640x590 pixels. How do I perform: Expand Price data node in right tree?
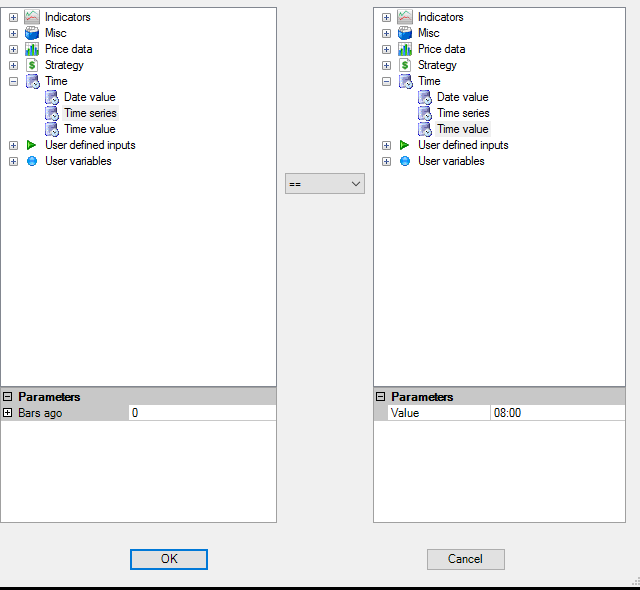387,49
